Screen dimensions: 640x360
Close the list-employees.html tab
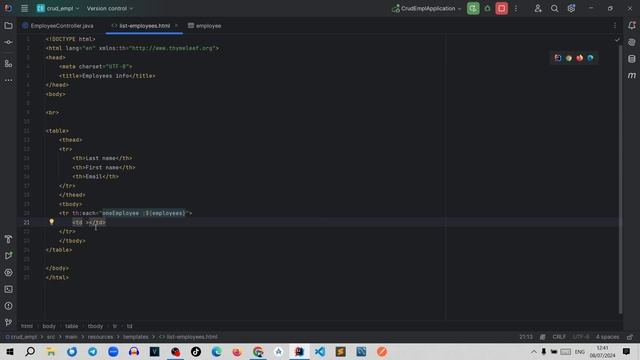[176, 26]
